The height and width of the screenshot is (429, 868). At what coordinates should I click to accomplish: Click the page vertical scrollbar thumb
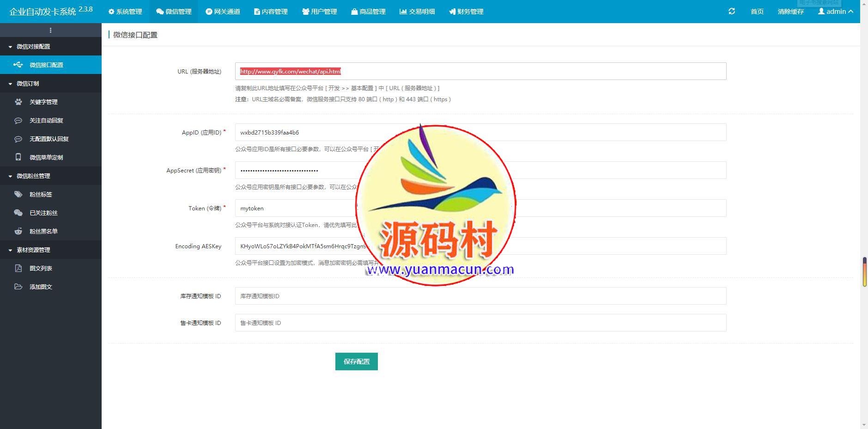[x=864, y=272]
